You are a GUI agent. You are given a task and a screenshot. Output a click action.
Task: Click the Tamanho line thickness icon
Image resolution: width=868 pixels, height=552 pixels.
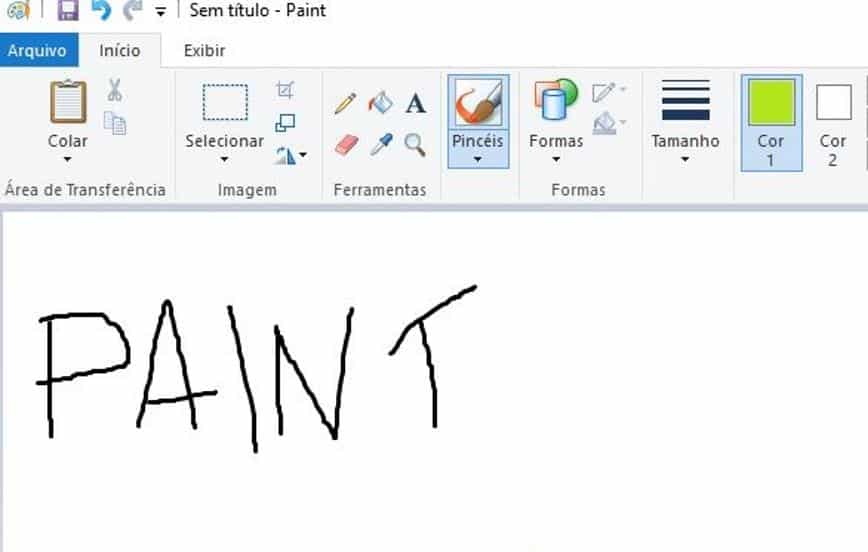(685, 100)
